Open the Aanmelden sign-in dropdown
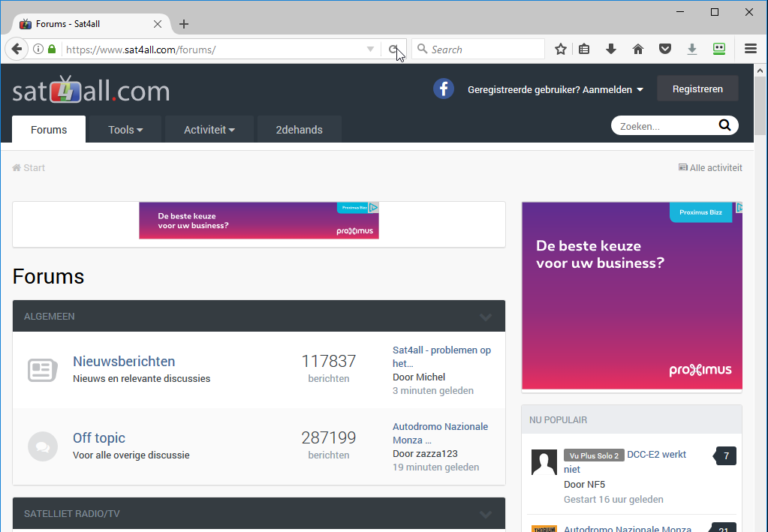Viewport: 768px width, 532px height. coord(556,89)
